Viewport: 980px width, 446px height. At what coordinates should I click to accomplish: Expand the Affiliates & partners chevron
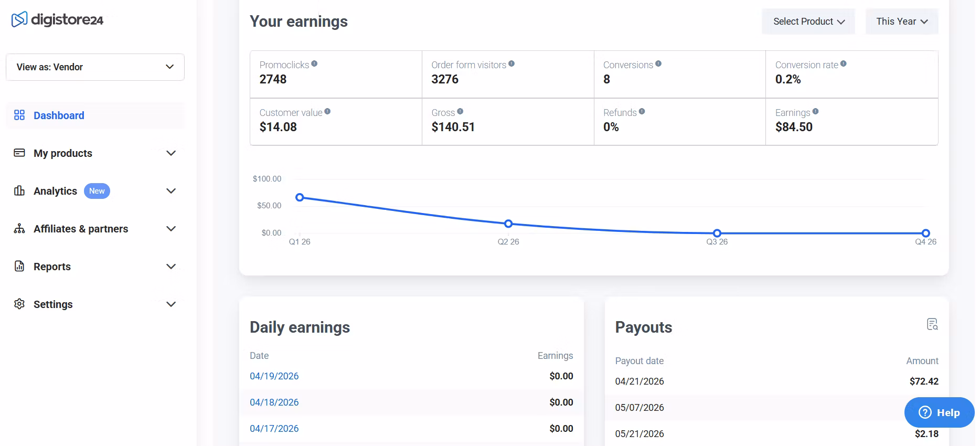tap(171, 229)
